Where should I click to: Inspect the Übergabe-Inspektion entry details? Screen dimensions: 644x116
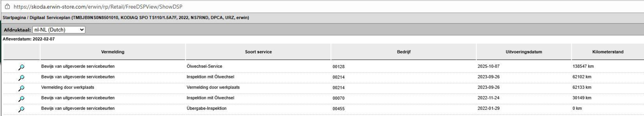tap(22, 109)
